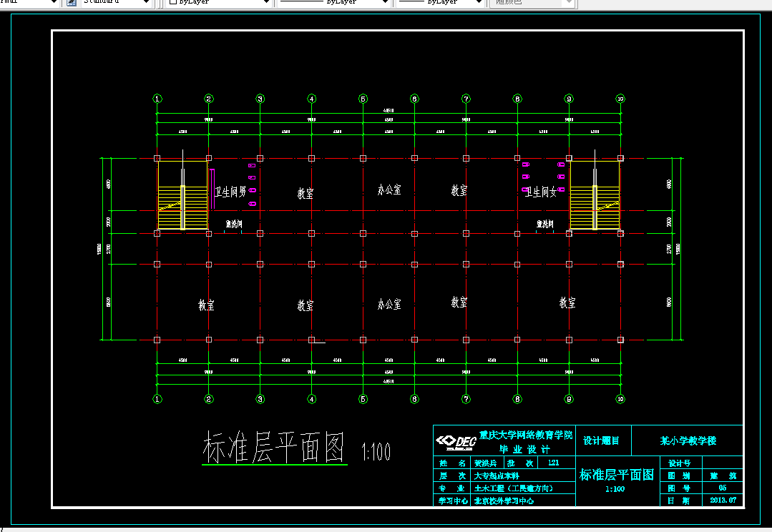The width and height of the screenshot is (772, 532).
Task: Select the 卫生间女 room label
Action: pos(541,192)
